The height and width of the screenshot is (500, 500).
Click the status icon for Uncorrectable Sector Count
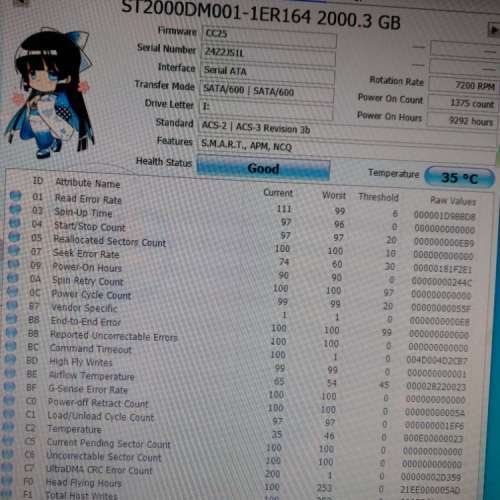coord(8,454)
